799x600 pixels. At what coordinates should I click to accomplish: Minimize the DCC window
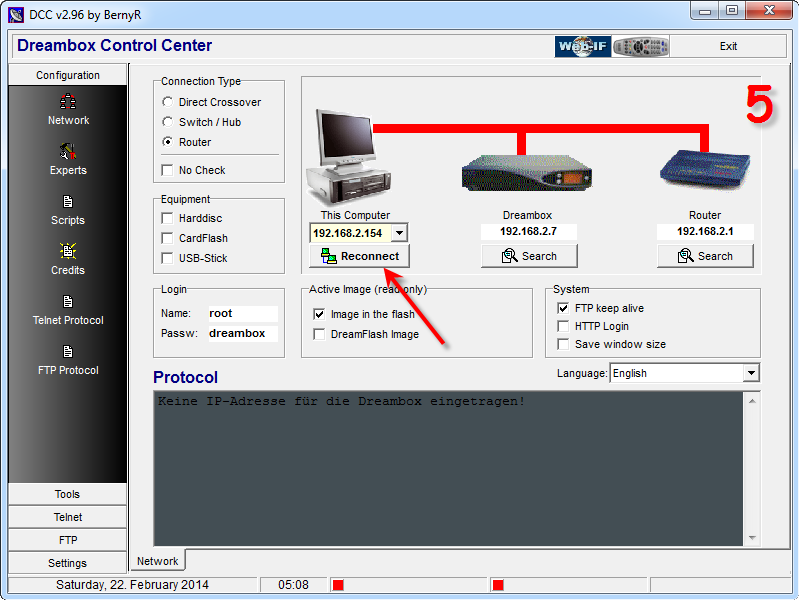coord(705,11)
